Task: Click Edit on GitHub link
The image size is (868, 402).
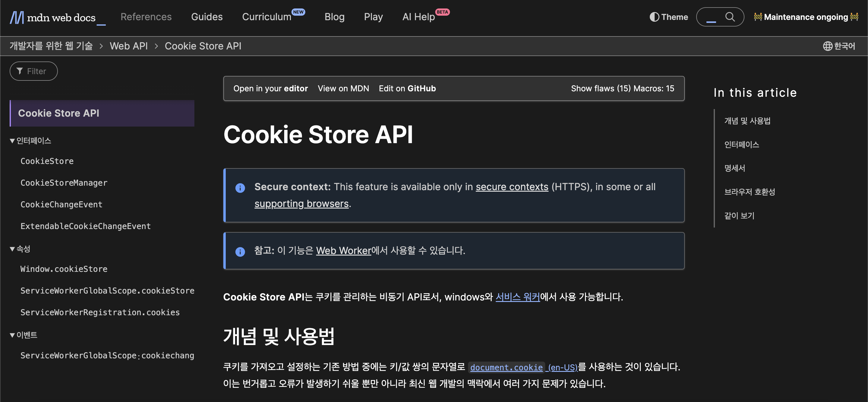Action: (x=407, y=88)
